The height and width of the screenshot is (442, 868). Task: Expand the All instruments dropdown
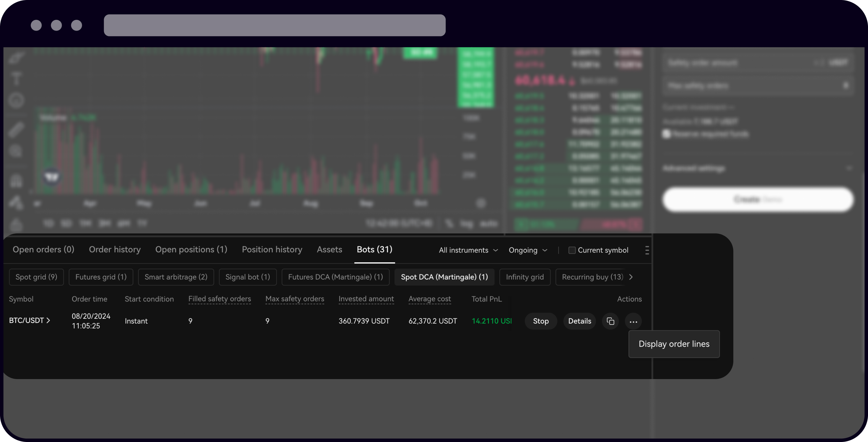468,250
